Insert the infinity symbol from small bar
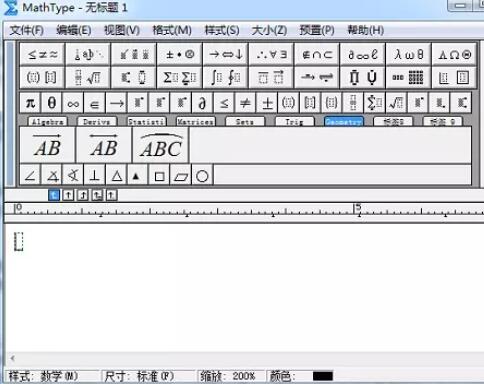This screenshot has height=384, width=484. pos(73,103)
